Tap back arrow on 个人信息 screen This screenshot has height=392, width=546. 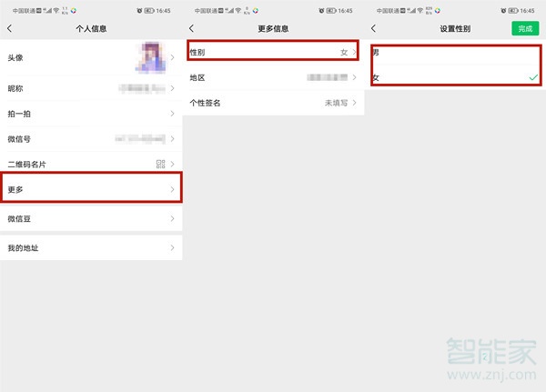(x=10, y=29)
